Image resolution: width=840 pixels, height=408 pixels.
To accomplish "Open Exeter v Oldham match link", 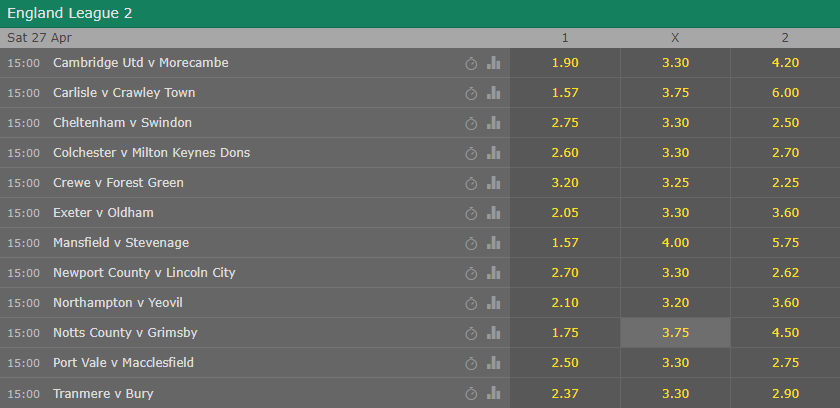I will pyautogui.click(x=103, y=213).
